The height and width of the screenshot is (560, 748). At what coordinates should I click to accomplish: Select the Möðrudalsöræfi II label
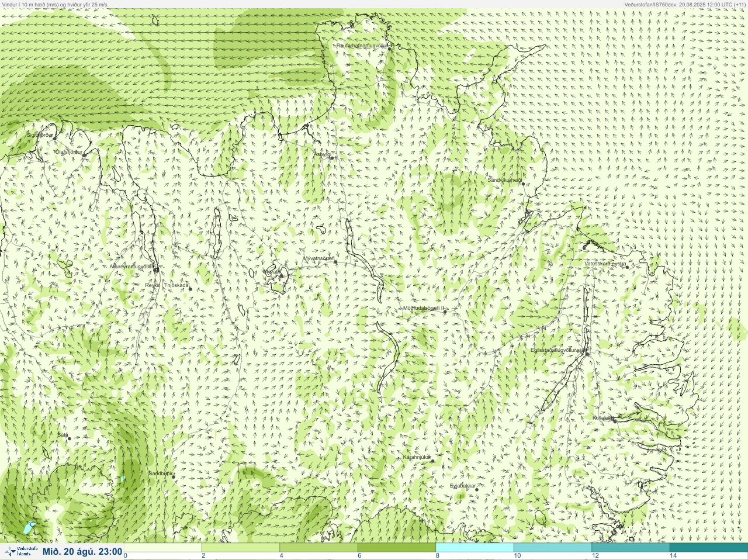(424, 308)
